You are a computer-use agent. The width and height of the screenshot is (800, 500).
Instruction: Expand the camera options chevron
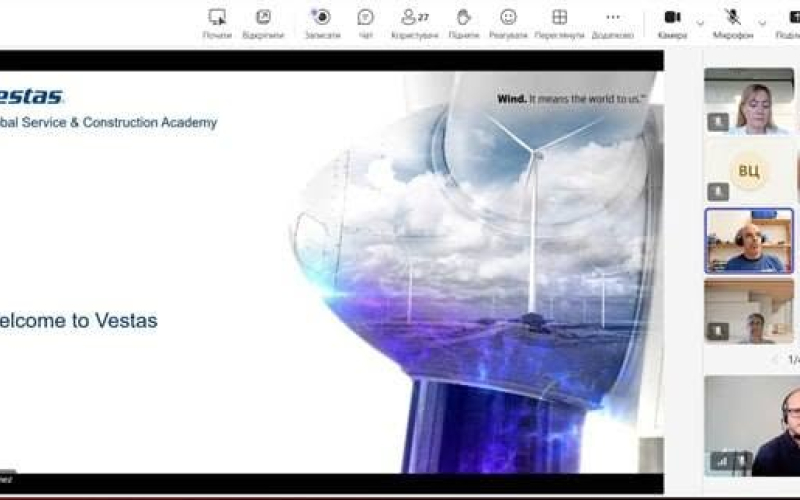click(x=700, y=22)
